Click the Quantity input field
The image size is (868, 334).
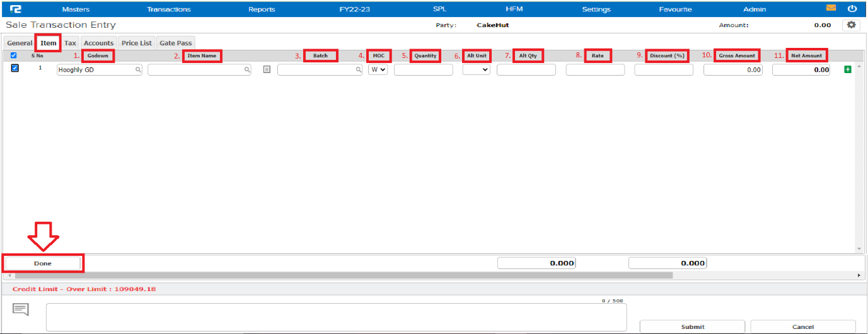coord(424,70)
